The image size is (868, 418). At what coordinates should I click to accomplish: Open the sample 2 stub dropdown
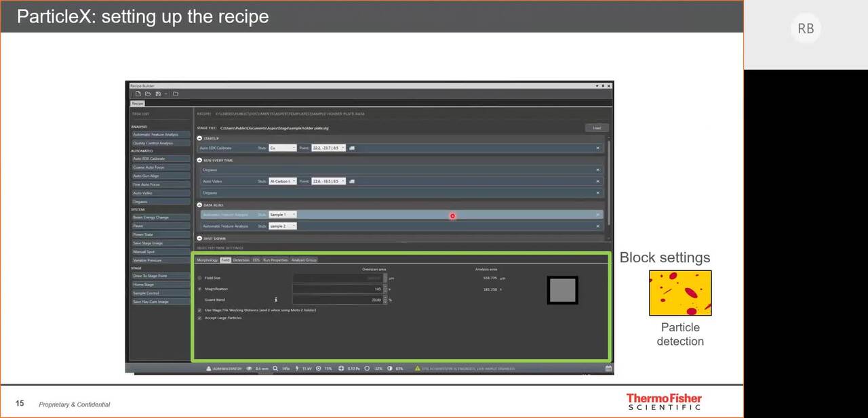[282, 226]
